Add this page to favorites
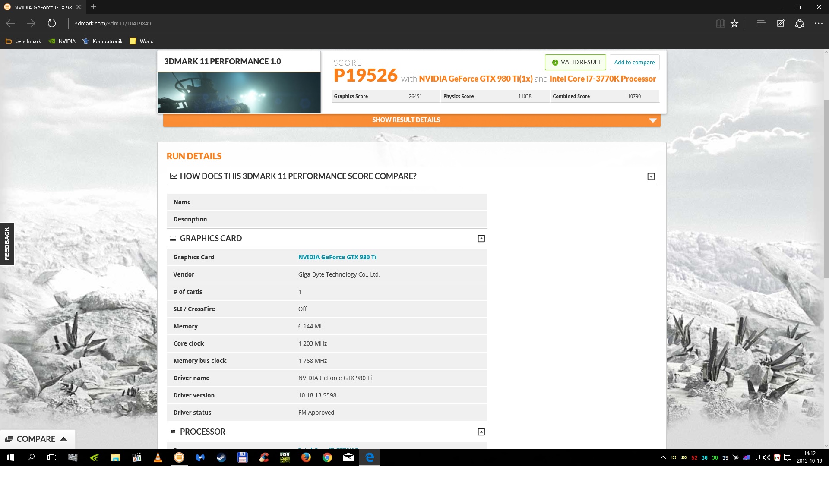This screenshot has height=504, width=829. pyautogui.click(x=734, y=23)
